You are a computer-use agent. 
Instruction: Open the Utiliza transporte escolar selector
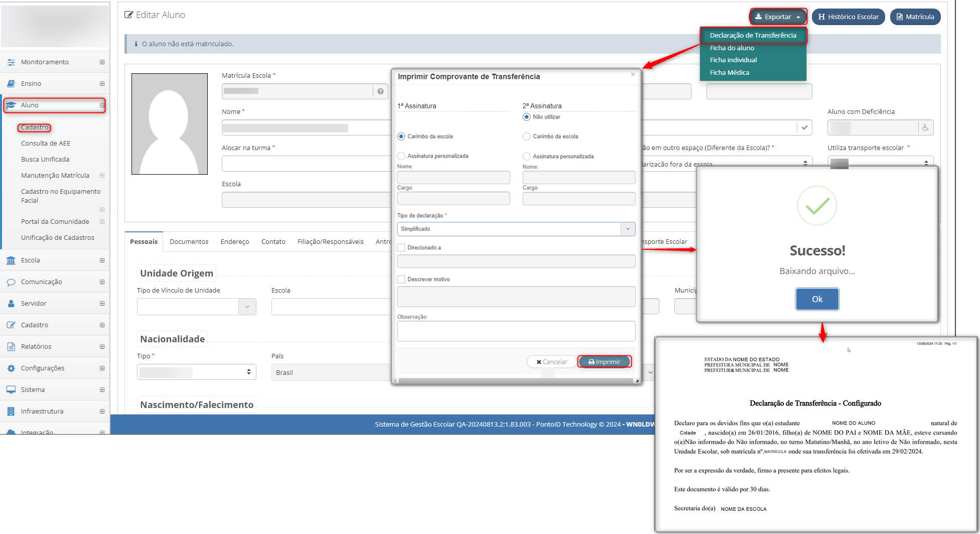[880, 163]
